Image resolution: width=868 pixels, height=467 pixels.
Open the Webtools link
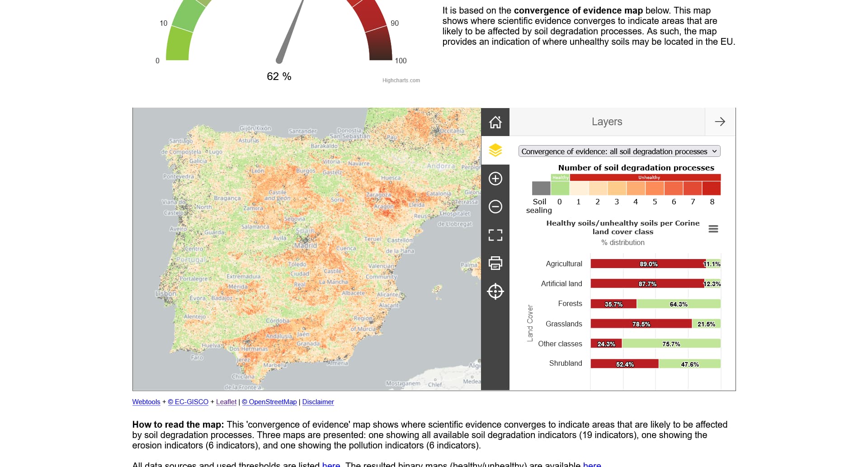click(146, 402)
